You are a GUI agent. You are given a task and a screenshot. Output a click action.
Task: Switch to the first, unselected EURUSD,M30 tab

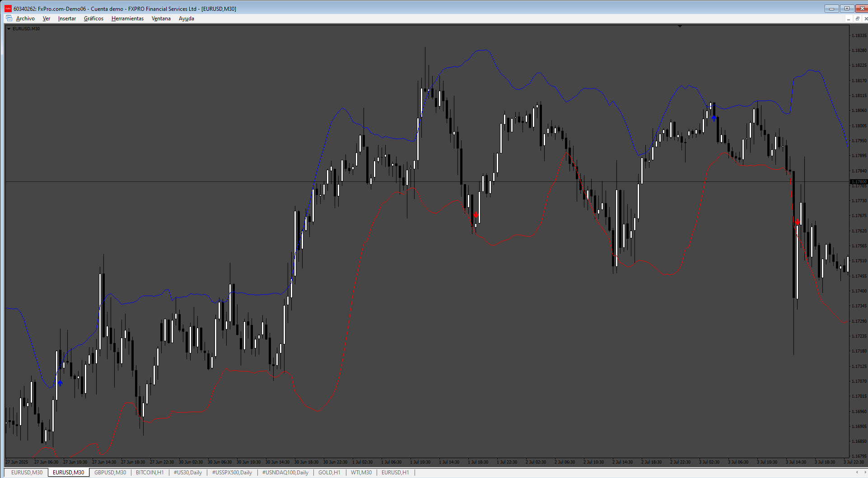(27, 473)
